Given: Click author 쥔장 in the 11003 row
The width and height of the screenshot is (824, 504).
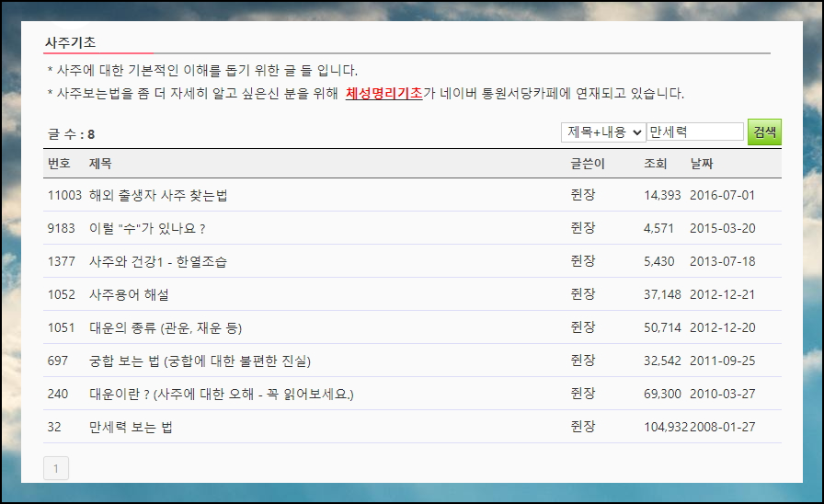Looking at the screenshot, I should point(583,195).
